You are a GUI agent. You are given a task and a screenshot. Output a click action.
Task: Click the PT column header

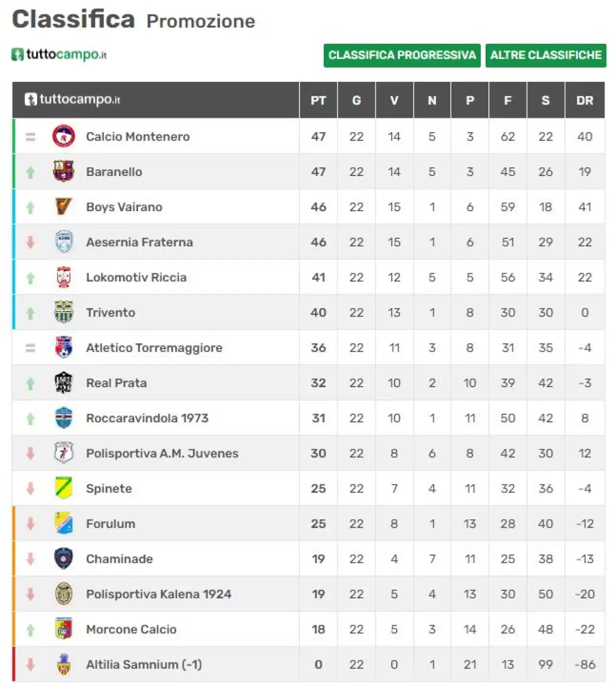pos(318,100)
